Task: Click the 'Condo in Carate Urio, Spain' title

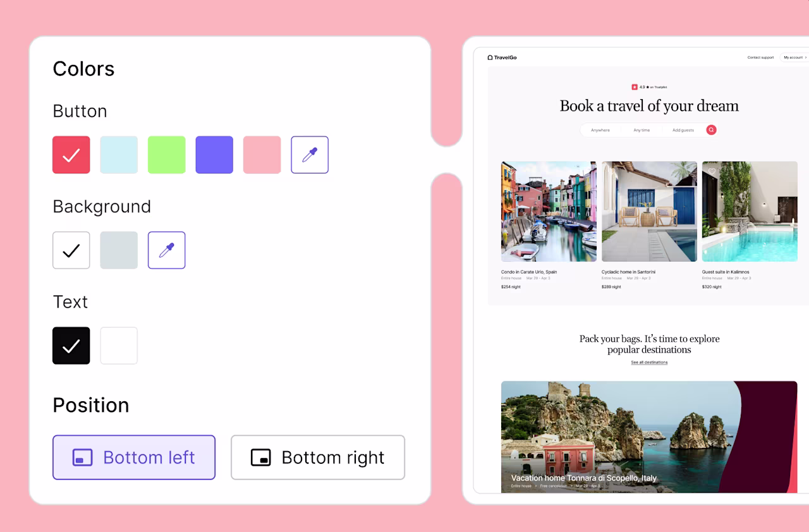Action: pos(529,272)
